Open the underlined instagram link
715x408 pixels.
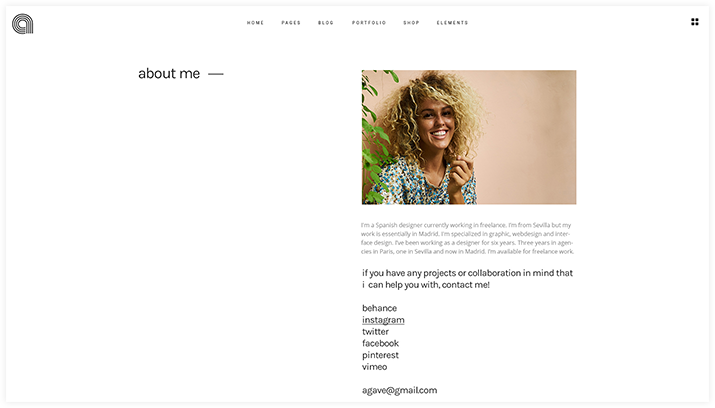click(x=383, y=320)
